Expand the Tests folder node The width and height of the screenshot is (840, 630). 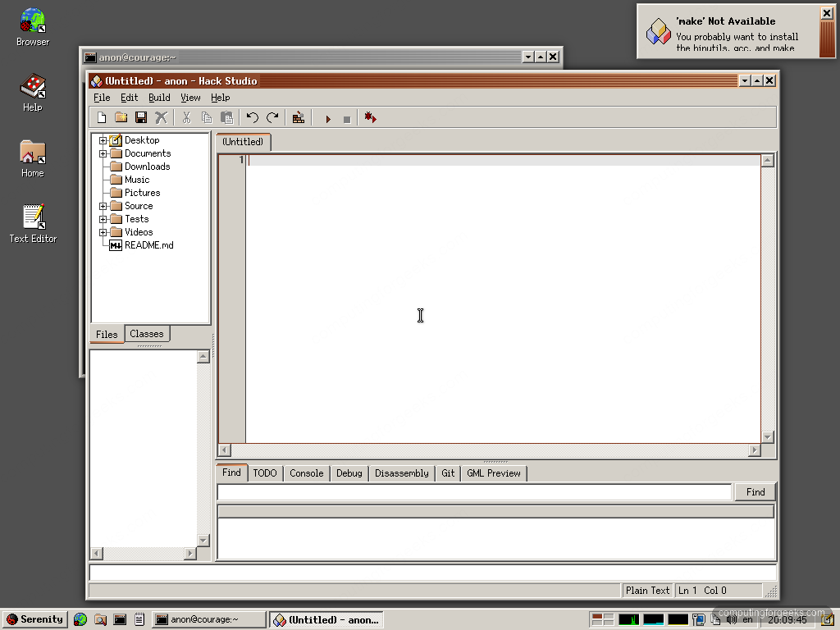103,219
